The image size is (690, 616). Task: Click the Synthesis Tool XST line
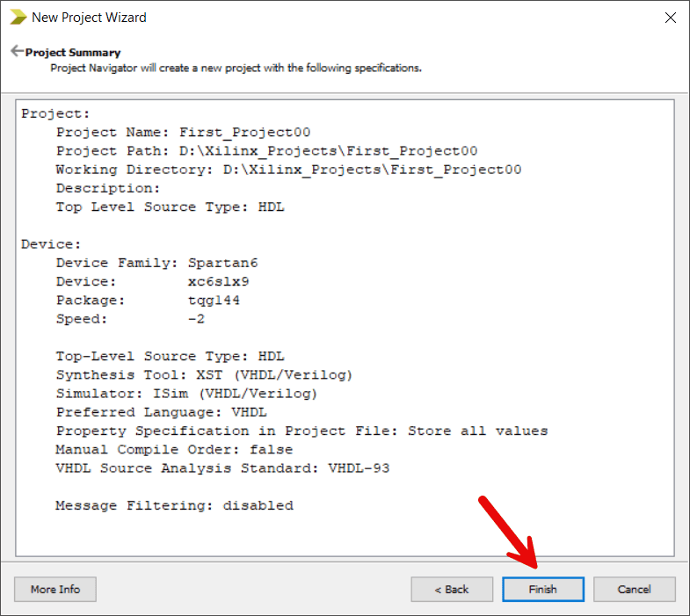click(x=204, y=375)
